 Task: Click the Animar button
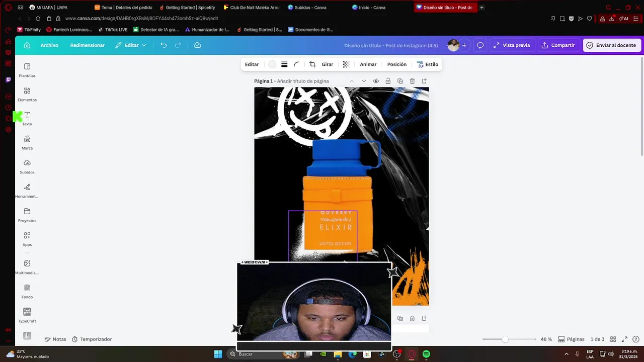[x=368, y=64]
